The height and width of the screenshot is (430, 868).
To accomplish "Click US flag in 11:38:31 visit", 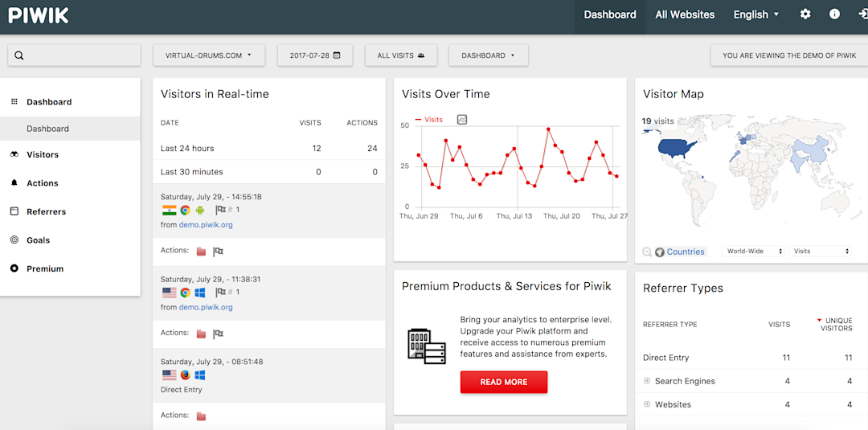I will [x=169, y=293].
